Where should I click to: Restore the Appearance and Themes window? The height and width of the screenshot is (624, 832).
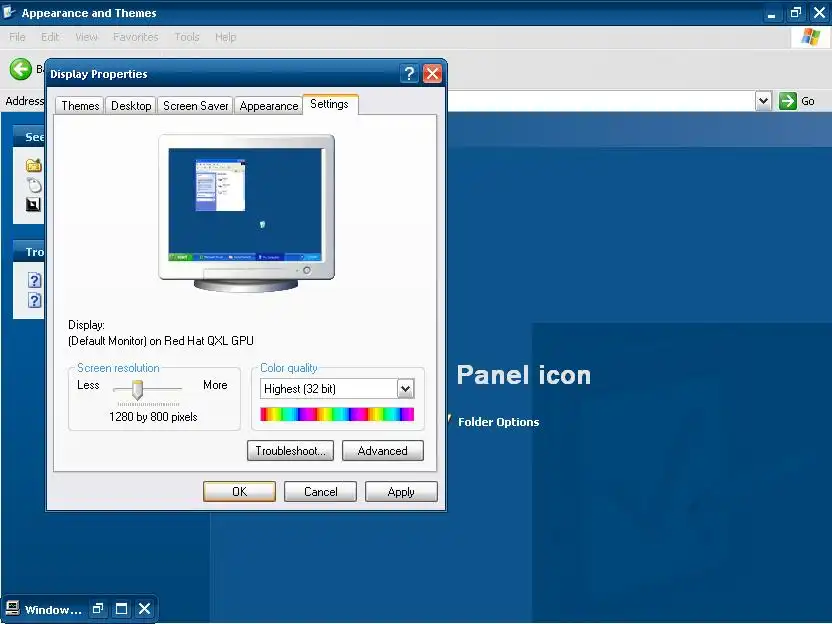[x=795, y=12]
